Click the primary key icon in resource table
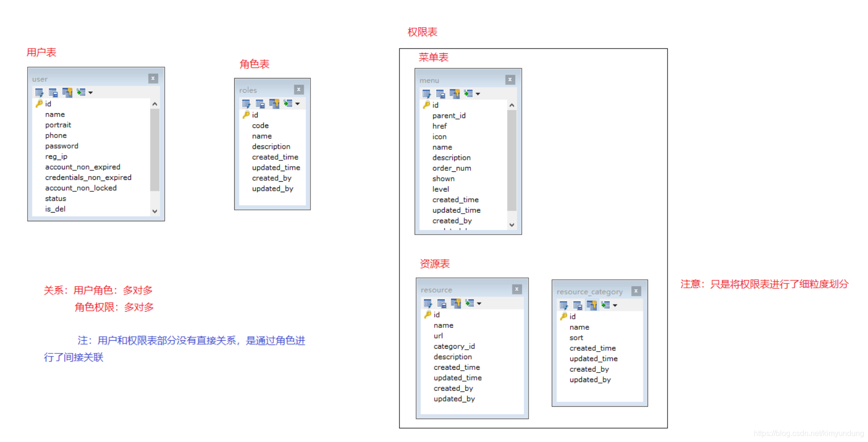868x442 pixels. (x=428, y=315)
